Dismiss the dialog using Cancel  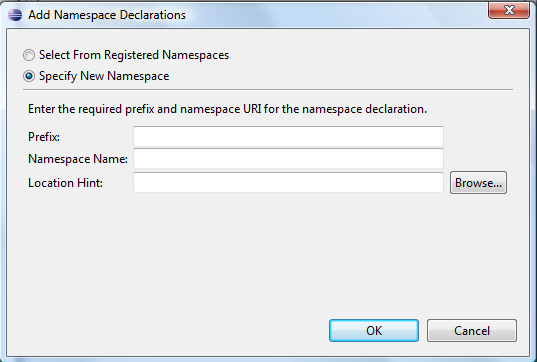click(472, 330)
